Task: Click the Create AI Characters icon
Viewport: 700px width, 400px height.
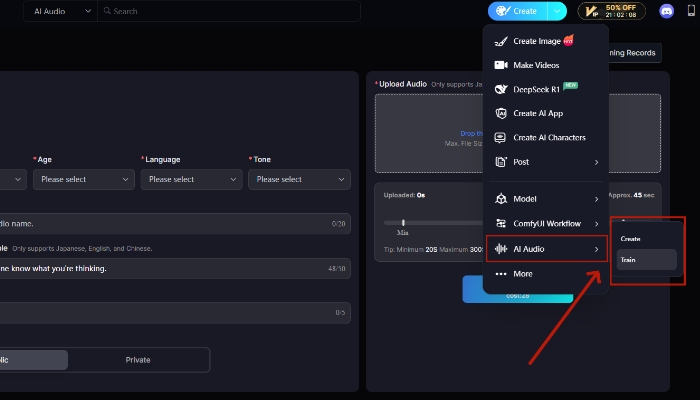Action: (x=501, y=137)
